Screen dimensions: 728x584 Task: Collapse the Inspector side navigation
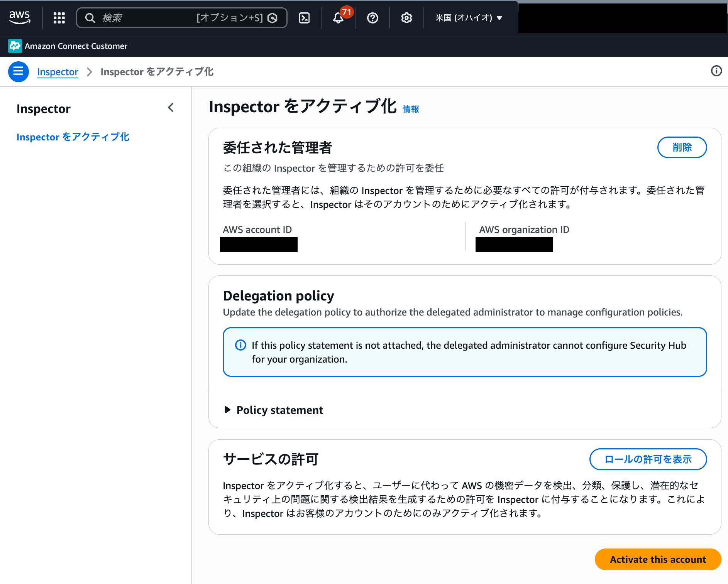(x=171, y=108)
